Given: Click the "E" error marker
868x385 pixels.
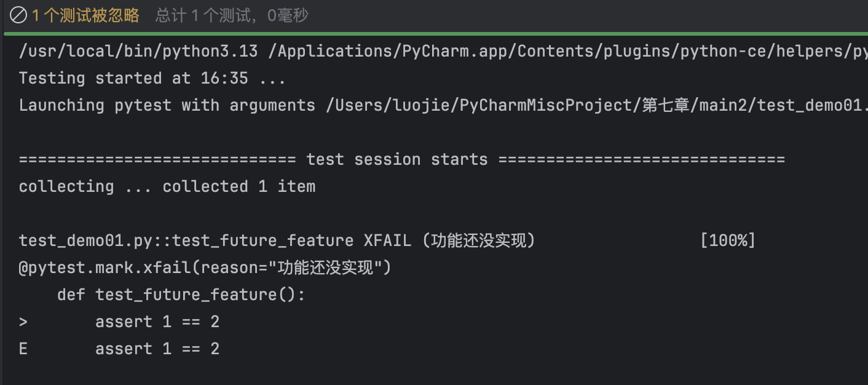Looking at the screenshot, I should (23, 349).
